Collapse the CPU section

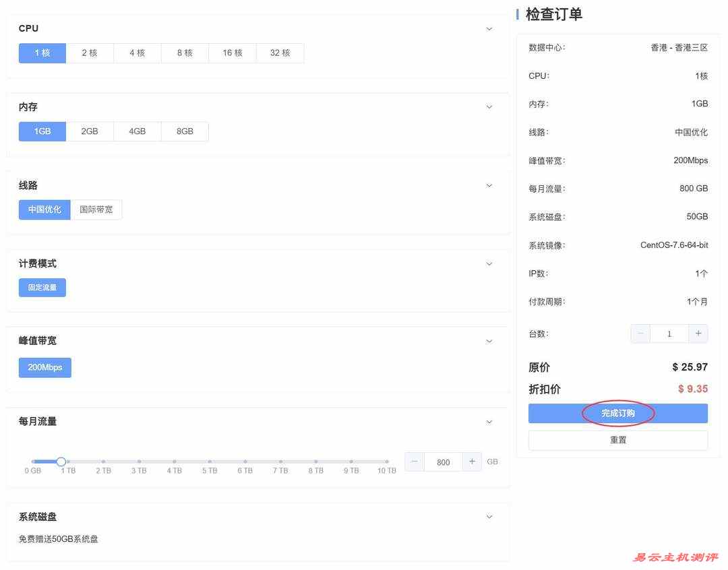tap(489, 29)
